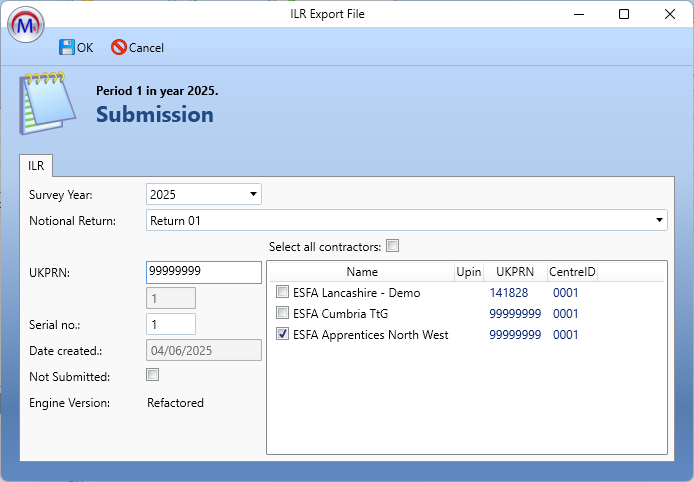
Task: Enable the ESFA Cumbria TtG checkbox
Action: pyautogui.click(x=282, y=314)
